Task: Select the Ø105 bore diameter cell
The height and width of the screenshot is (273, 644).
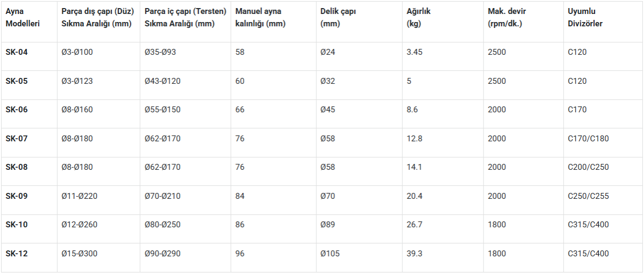Action: pos(330,254)
